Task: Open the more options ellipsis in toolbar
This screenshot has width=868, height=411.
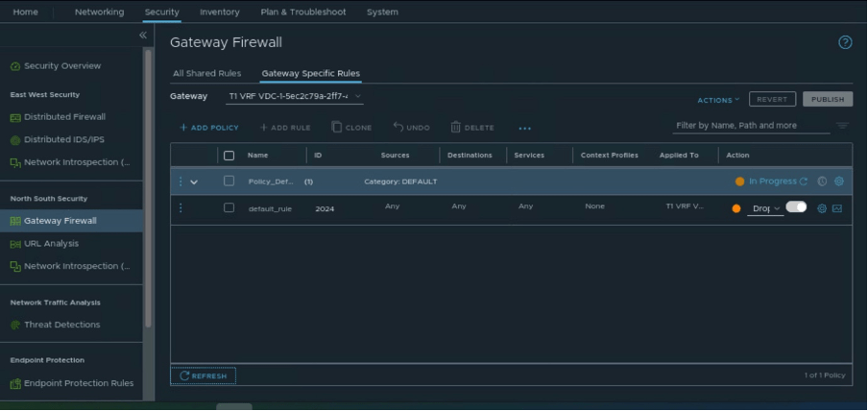Action: [524, 128]
